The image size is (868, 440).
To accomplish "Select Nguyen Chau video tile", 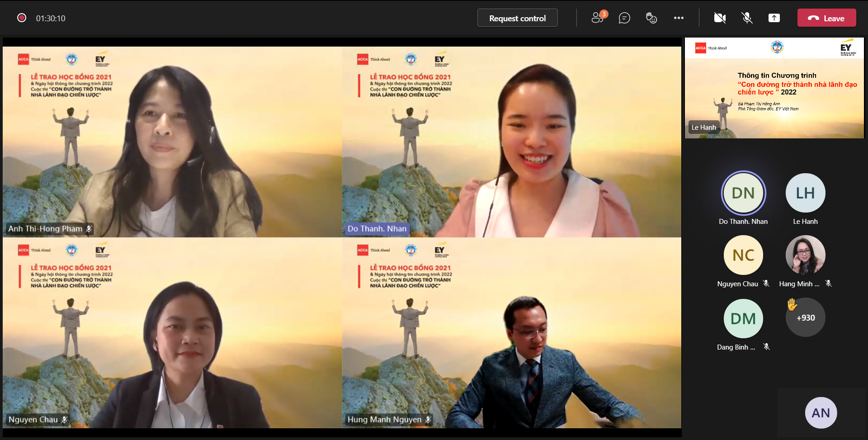I will coord(172,333).
